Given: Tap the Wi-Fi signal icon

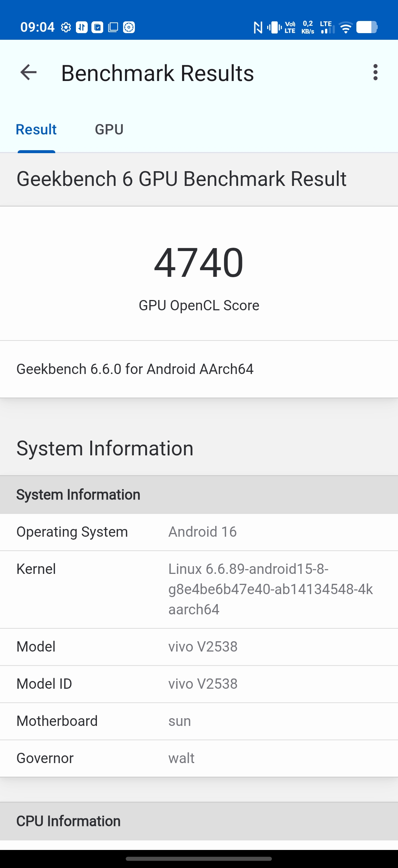Looking at the screenshot, I should (x=346, y=27).
